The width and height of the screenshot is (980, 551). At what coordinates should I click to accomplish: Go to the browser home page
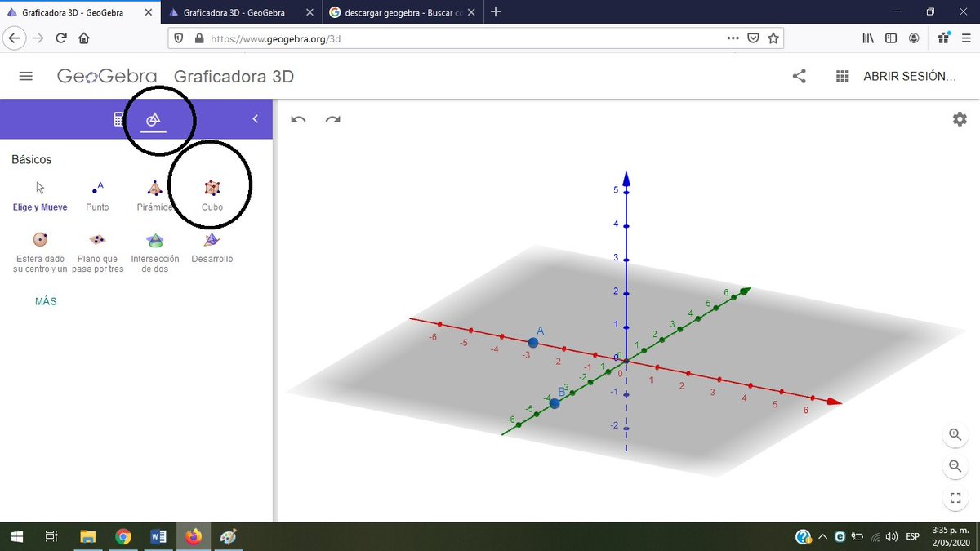[83, 38]
